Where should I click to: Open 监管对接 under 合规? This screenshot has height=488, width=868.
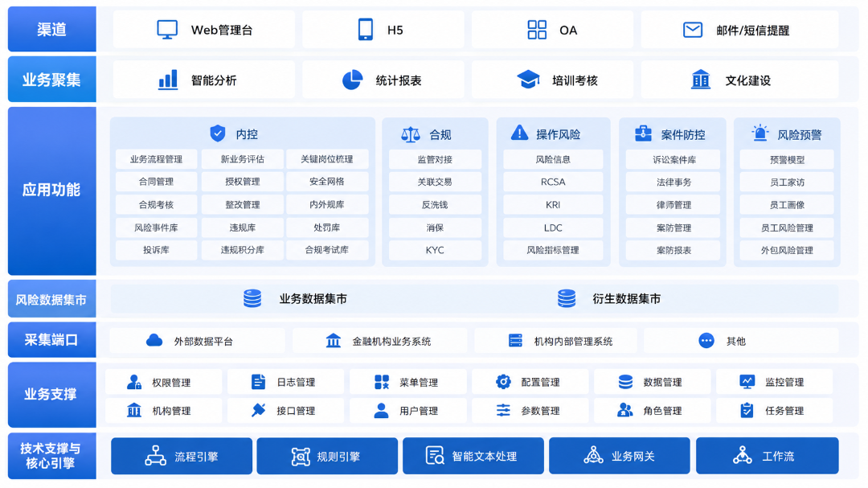(x=435, y=159)
